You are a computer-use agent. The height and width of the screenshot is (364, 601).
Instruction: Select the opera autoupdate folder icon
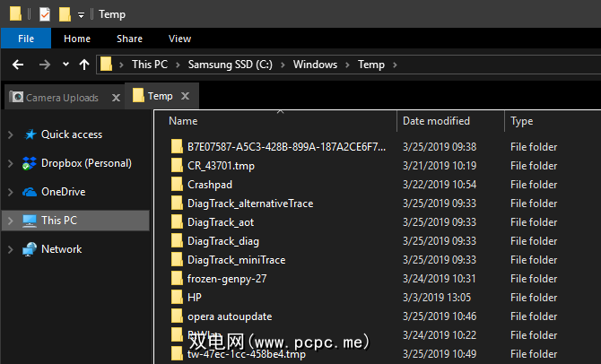(x=177, y=316)
